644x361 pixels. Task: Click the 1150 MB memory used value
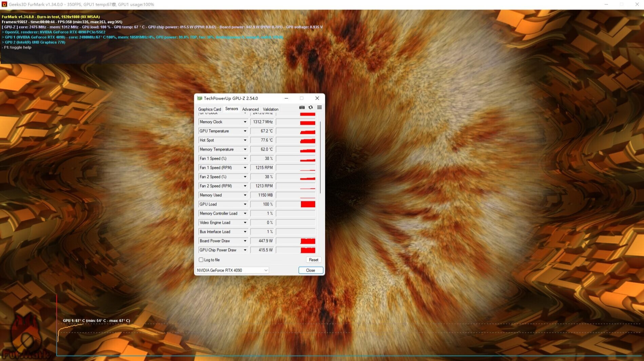[x=262, y=195]
